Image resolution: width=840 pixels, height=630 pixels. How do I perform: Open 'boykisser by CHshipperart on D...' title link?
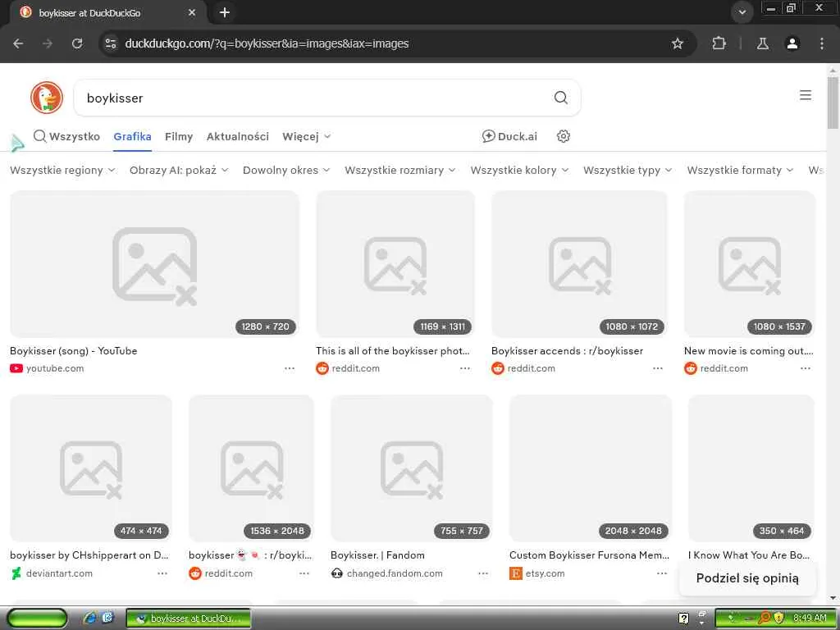click(89, 555)
